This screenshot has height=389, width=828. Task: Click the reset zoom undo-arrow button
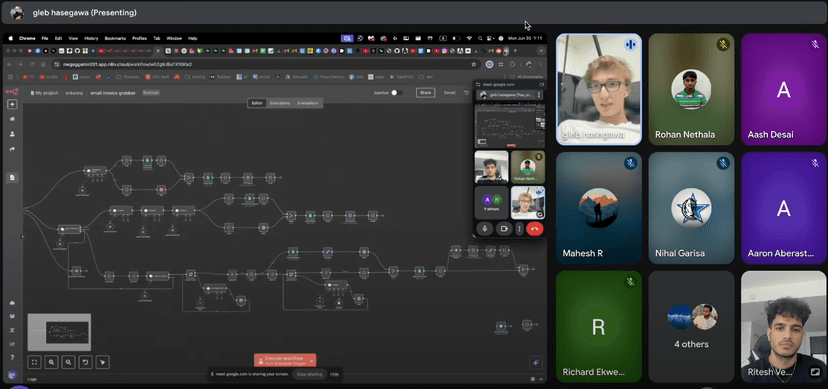click(85, 362)
